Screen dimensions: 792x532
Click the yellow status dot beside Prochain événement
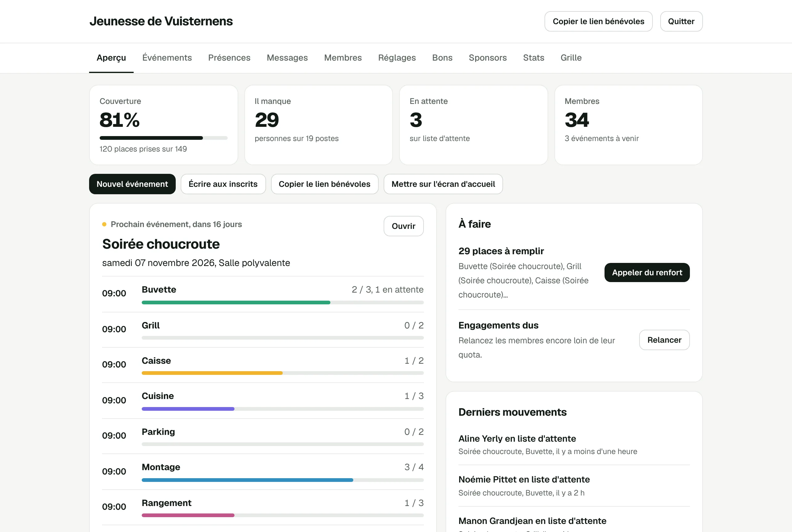(x=104, y=224)
